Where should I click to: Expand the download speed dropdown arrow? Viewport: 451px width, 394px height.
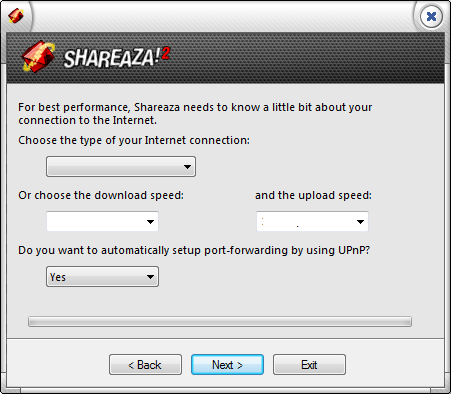[x=150, y=221]
